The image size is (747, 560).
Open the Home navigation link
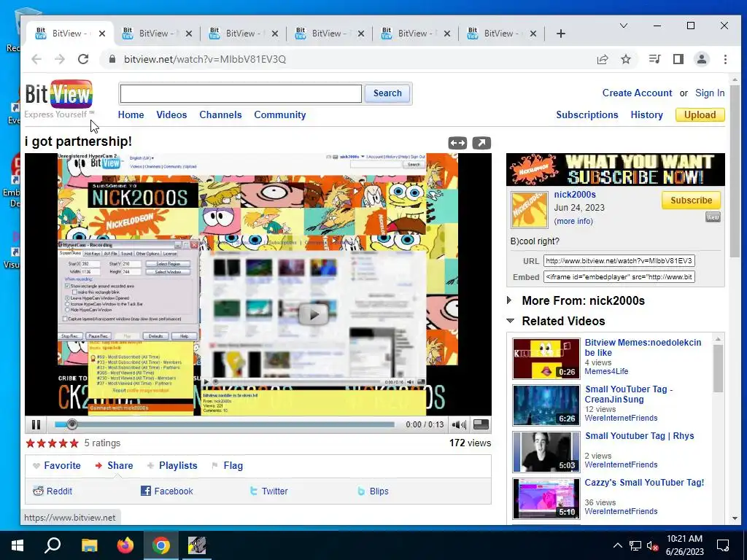point(131,114)
